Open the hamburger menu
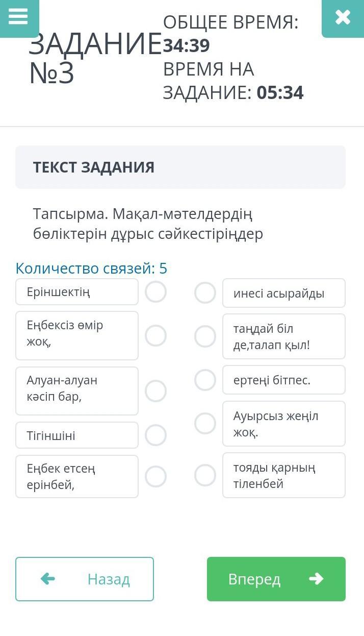 [x=18, y=16]
